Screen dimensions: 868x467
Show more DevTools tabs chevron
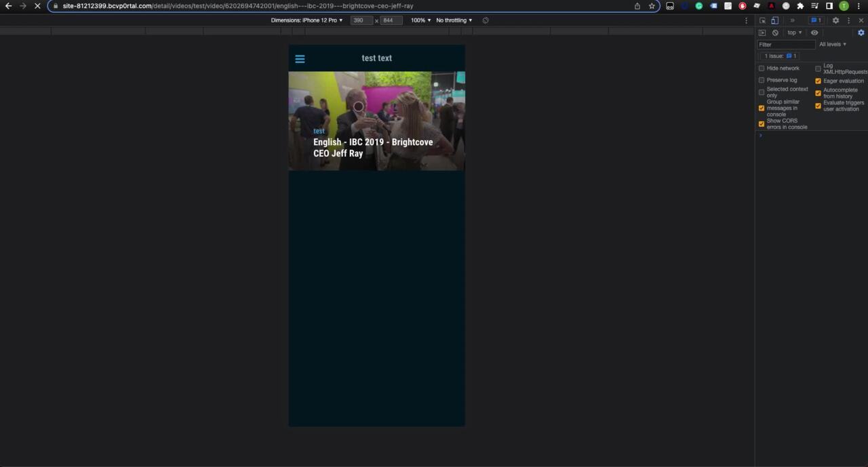[792, 20]
